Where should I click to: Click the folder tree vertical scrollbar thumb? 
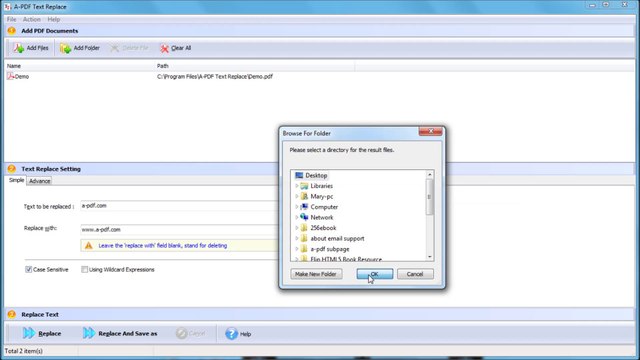(429, 197)
